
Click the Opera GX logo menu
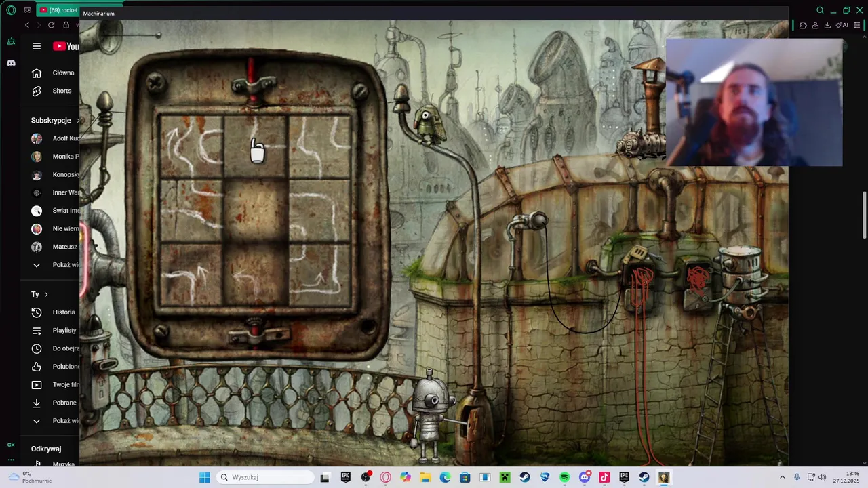(x=11, y=10)
